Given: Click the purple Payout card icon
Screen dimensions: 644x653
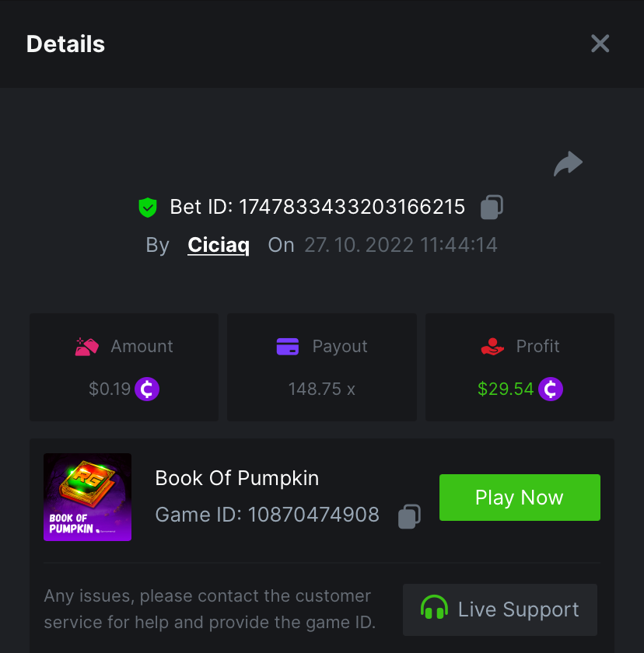Looking at the screenshot, I should pyautogui.click(x=288, y=347).
